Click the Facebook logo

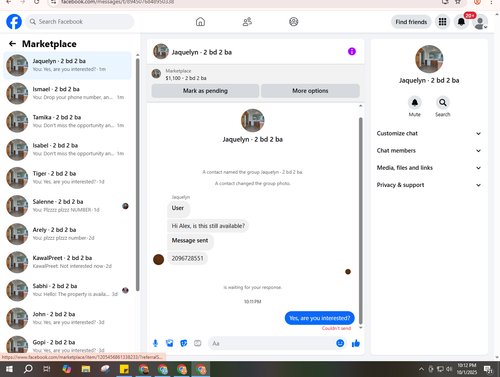coord(14,22)
